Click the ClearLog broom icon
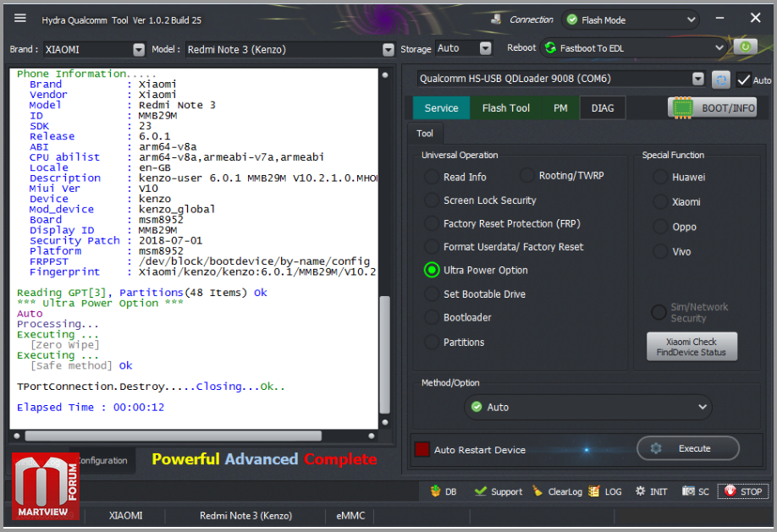 click(x=537, y=491)
